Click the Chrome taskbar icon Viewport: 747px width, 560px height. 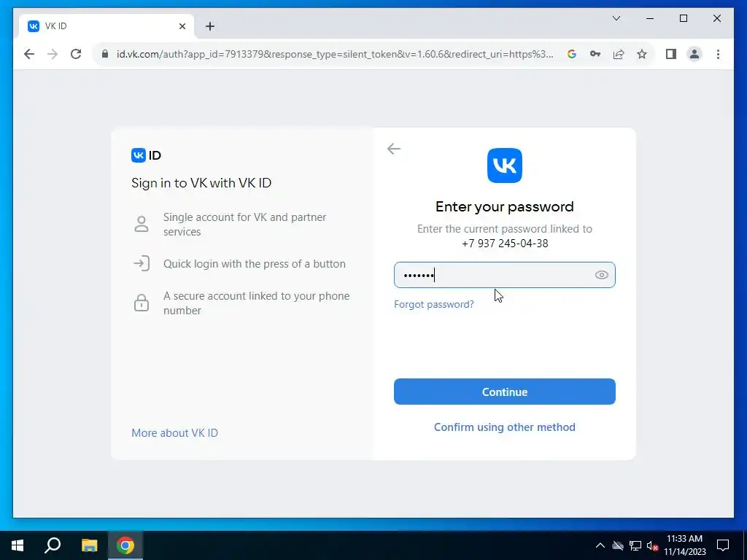125,545
